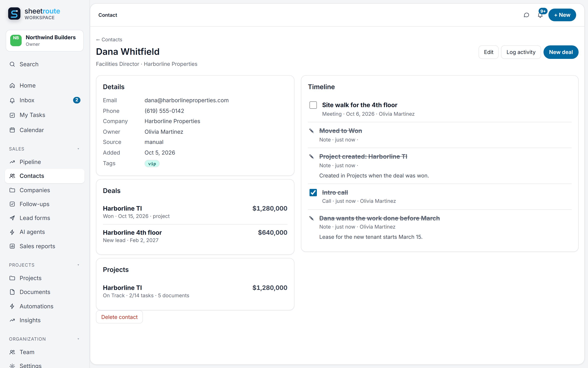
Task: Click the Projects folder icon
Action: point(12,278)
